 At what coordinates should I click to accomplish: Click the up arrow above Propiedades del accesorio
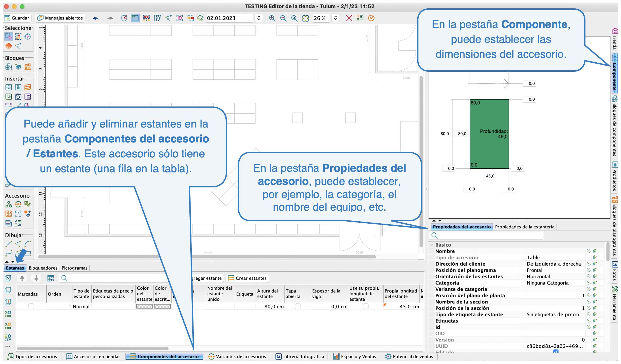tap(434, 221)
